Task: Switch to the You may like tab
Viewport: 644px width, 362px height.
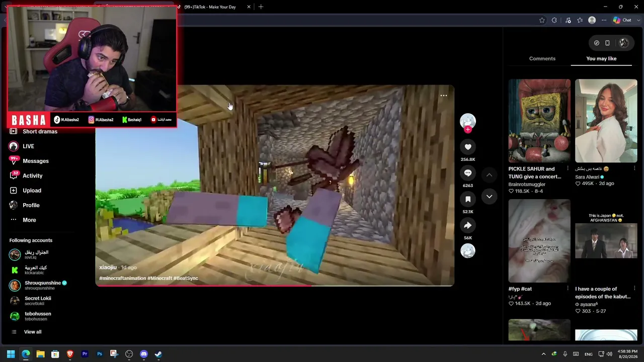Action: [601, 59]
